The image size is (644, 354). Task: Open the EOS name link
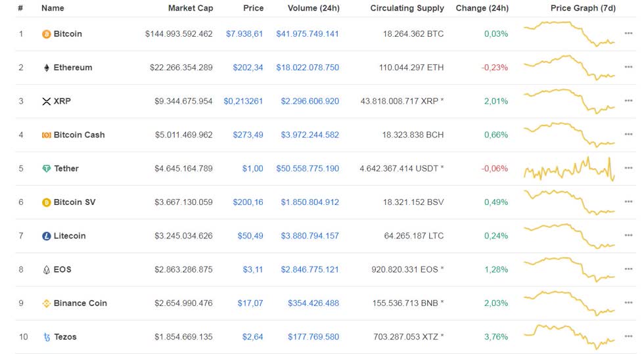click(x=62, y=269)
